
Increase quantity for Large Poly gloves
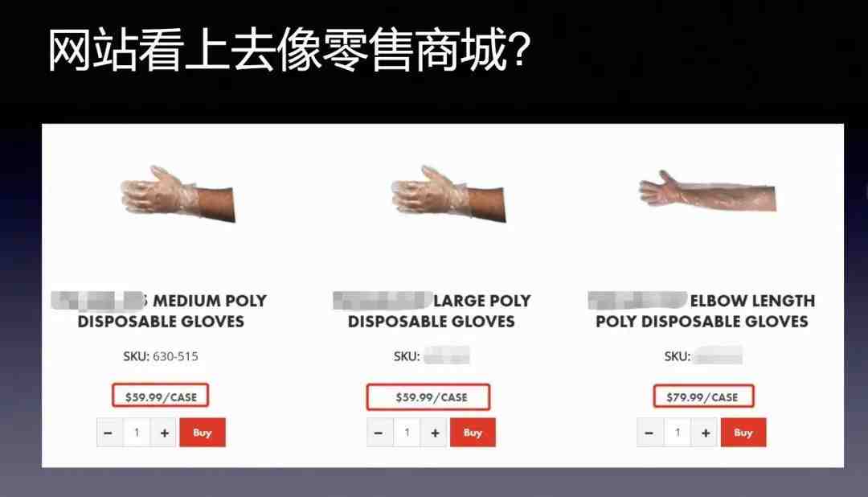coord(435,433)
